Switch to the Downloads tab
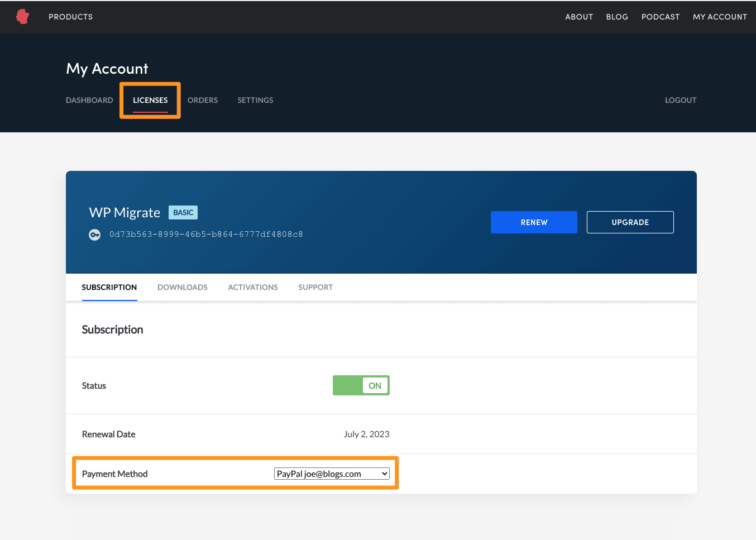The image size is (756, 540). point(182,287)
